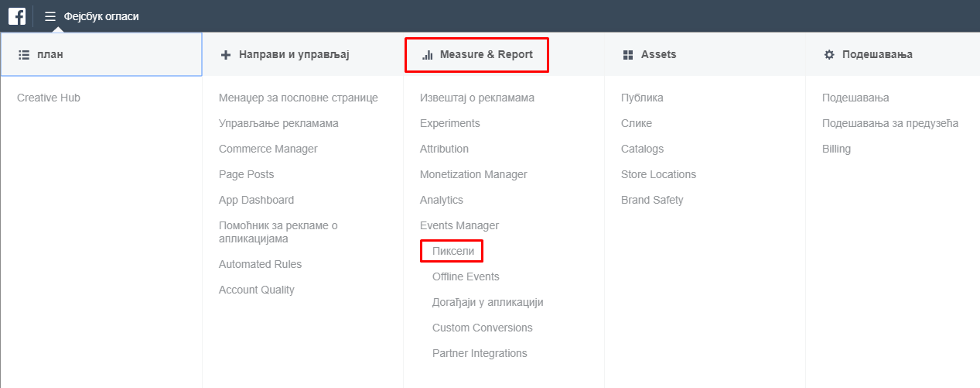980x388 pixels.
Task: Go to Управљање рекламама
Action: pos(278,123)
